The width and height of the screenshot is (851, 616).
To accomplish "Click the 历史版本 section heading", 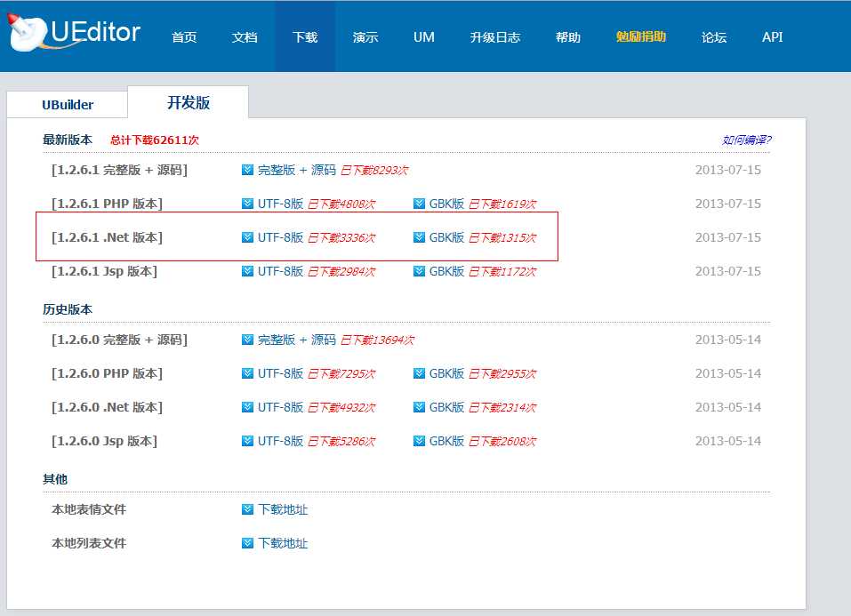I will 68,309.
